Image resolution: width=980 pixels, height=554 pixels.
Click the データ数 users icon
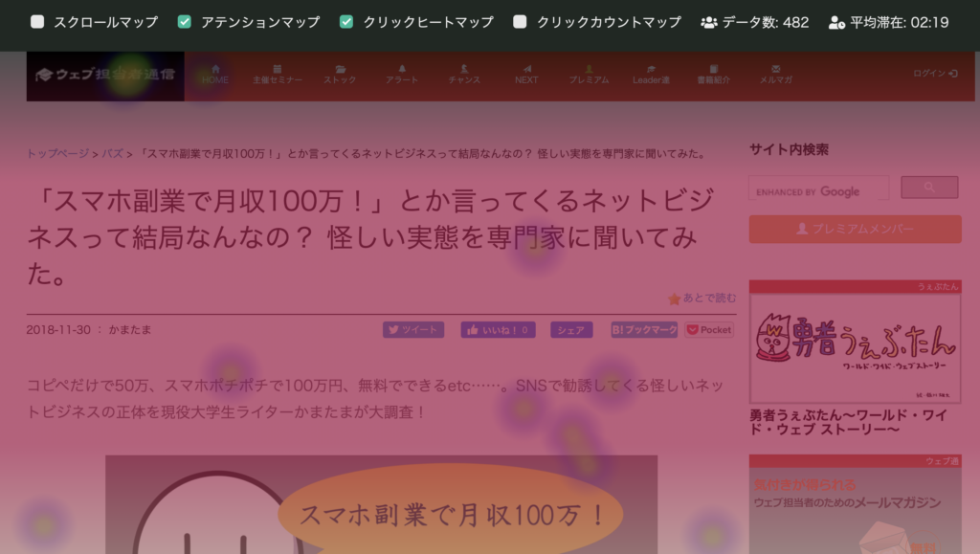[709, 22]
